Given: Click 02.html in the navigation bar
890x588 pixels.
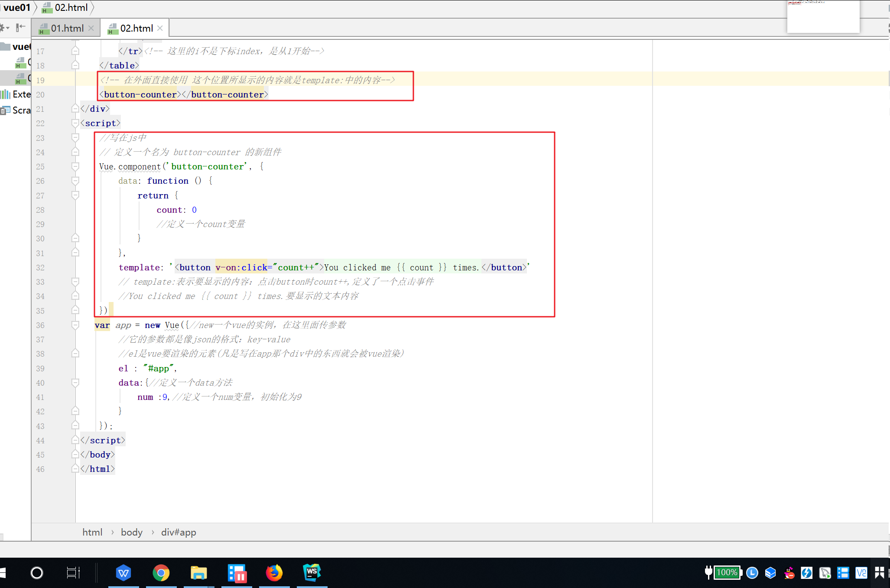Looking at the screenshot, I should click(66, 7).
